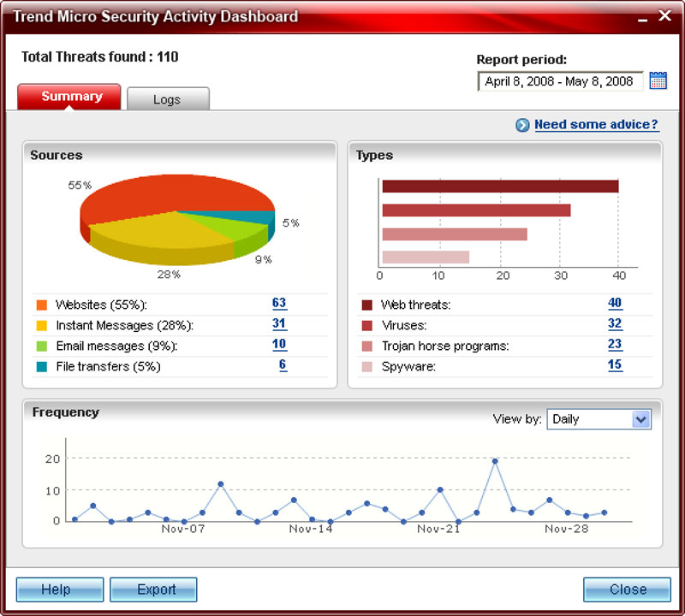
Task: Open the calendar icon beside Report period
Action: point(658,80)
